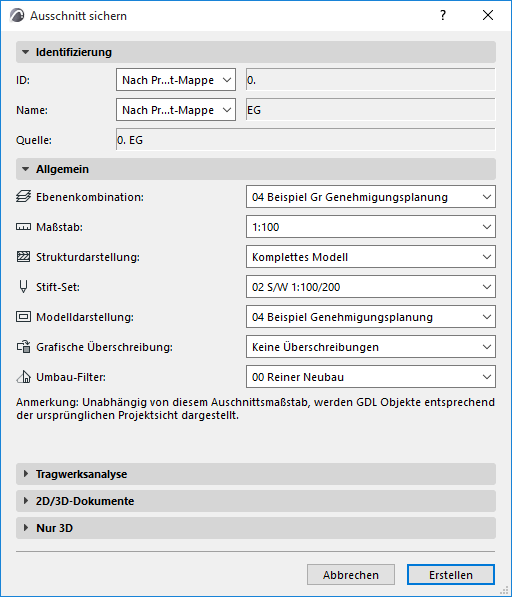Click the Modelldarstellung frame icon
The width and height of the screenshot is (512, 597).
coord(23,317)
